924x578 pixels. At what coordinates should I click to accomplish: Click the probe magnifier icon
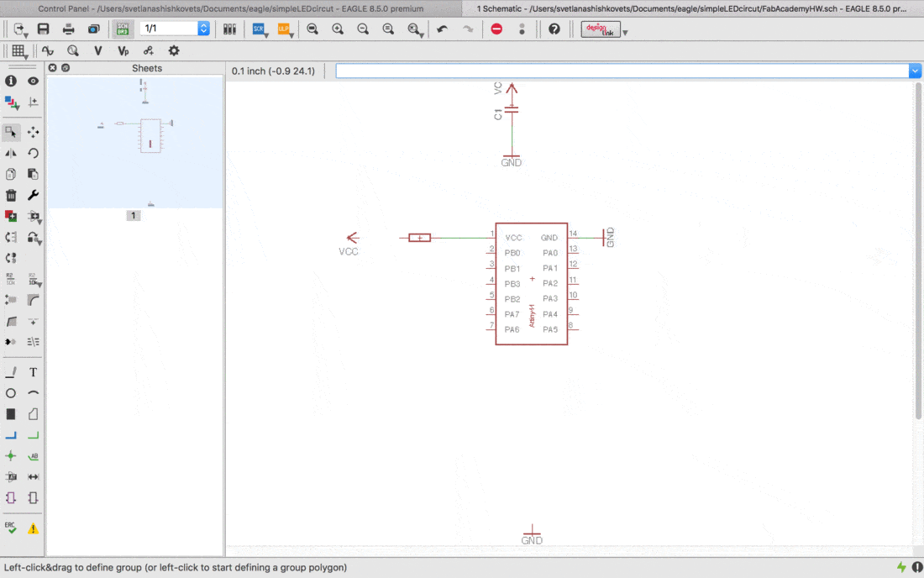73,50
